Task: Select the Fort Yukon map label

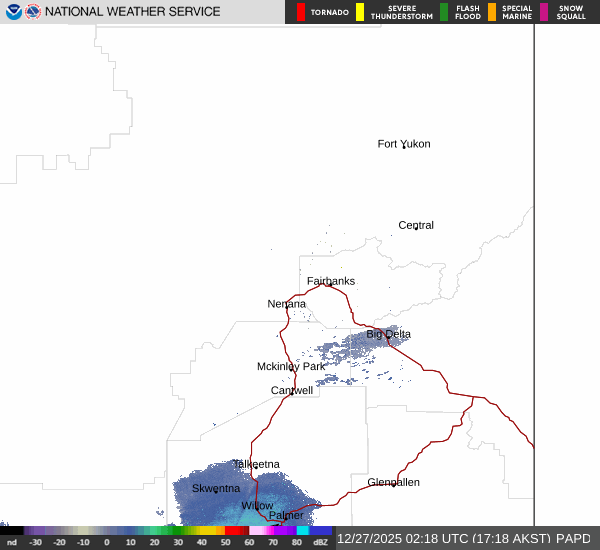Action: point(403,144)
